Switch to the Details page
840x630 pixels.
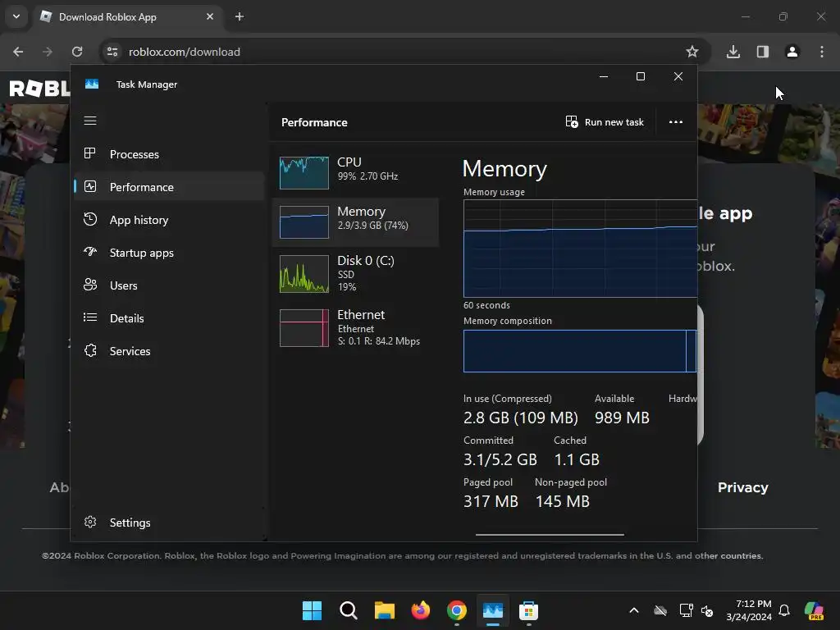point(169,318)
